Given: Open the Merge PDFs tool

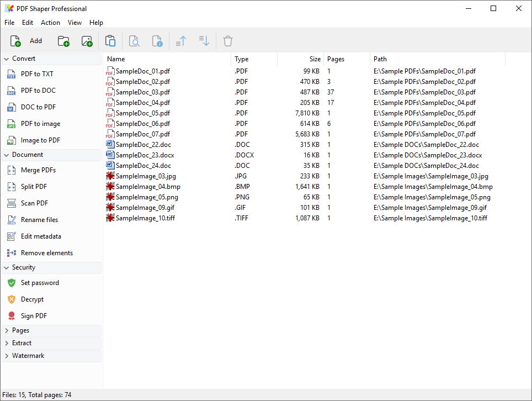Looking at the screenshot, I should [x=38, y=170].
